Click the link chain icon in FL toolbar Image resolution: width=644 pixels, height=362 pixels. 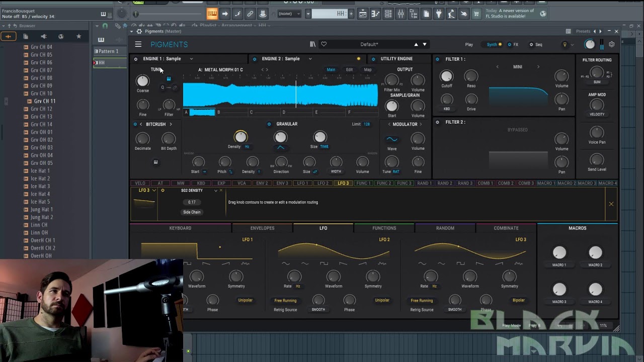[x=250, y=14]
